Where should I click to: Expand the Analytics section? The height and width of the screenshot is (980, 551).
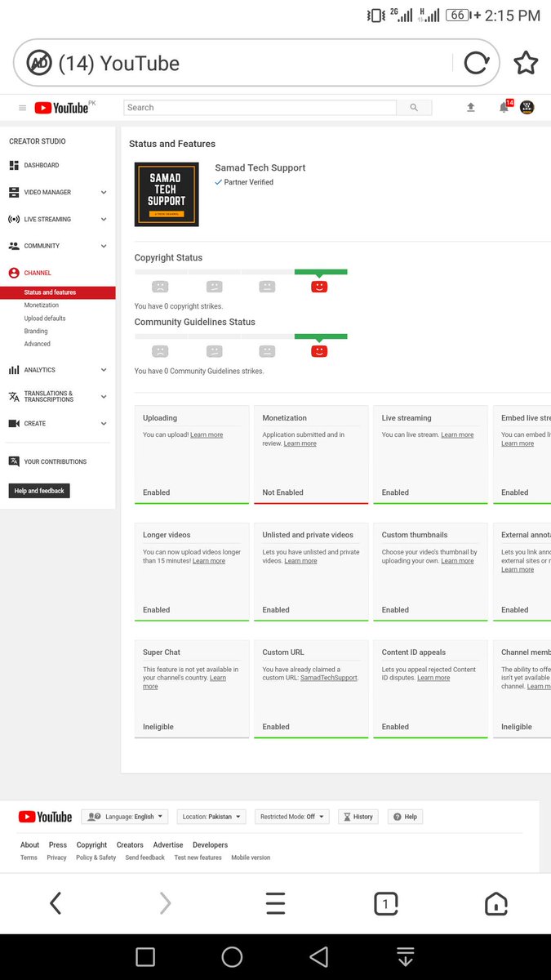click(x=104, y=370)
